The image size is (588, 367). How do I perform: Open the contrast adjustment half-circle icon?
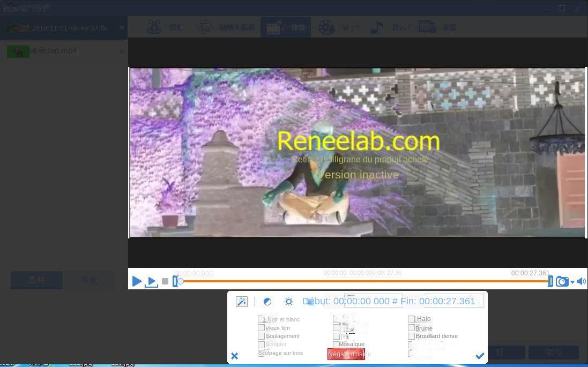click(267, 302)
